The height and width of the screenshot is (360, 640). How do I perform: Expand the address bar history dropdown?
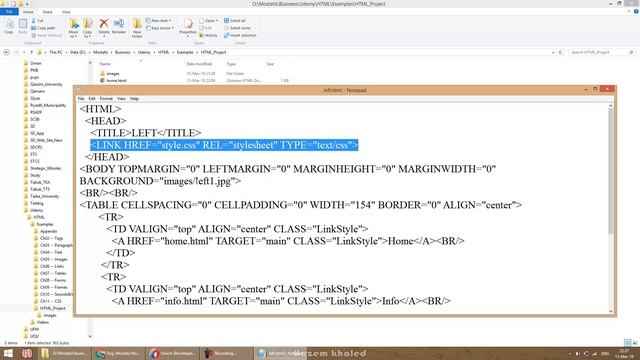[x=553, y=52]
